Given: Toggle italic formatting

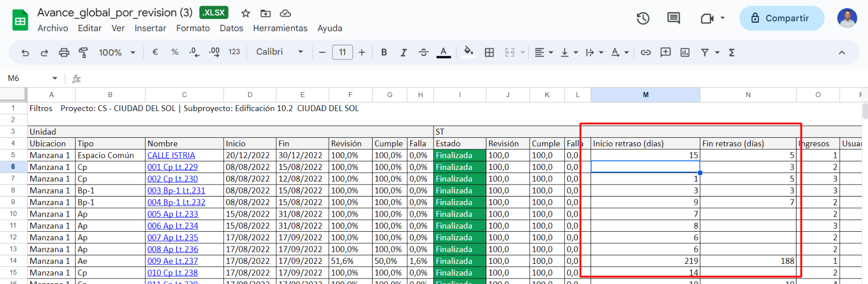Looking at the screenshot, I should point(403,52).
